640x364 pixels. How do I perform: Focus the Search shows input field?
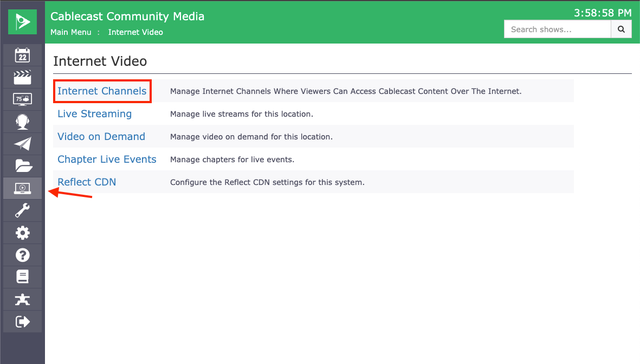(558, 29)
